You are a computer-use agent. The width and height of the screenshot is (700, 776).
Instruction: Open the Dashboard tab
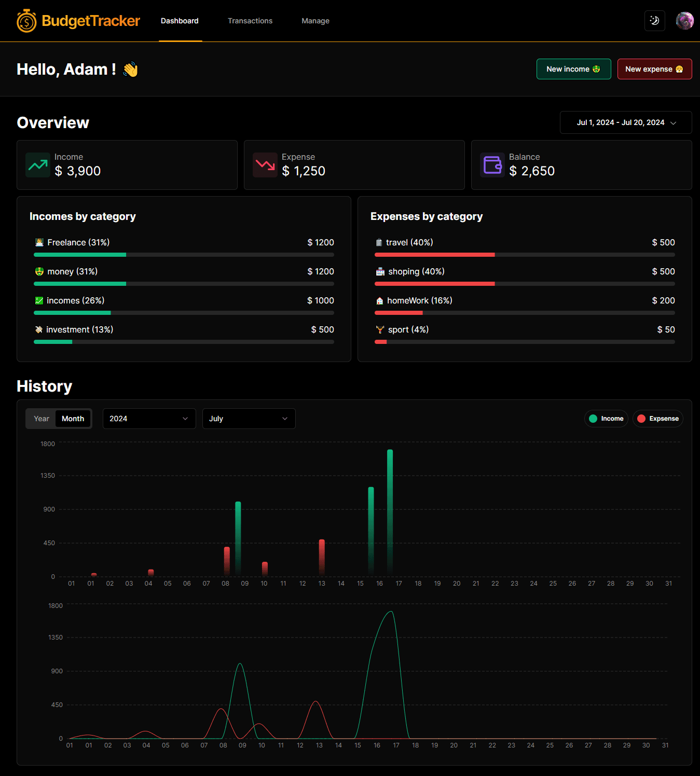[180, 21]
